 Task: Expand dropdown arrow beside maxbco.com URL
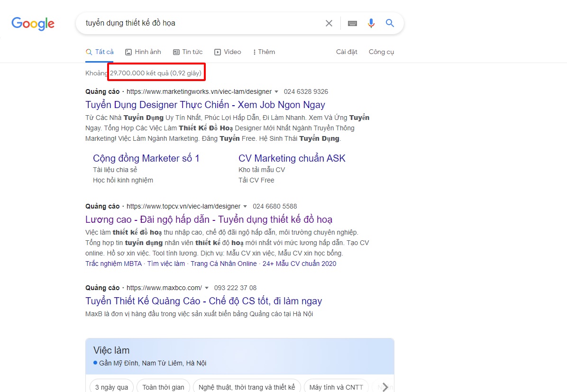tap(207, 288)
